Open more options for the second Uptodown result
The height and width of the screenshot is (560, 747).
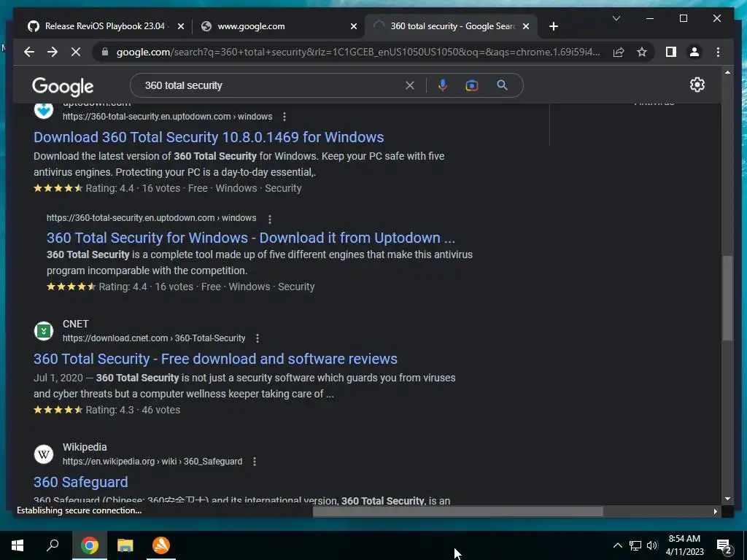[x=270, y=219]
